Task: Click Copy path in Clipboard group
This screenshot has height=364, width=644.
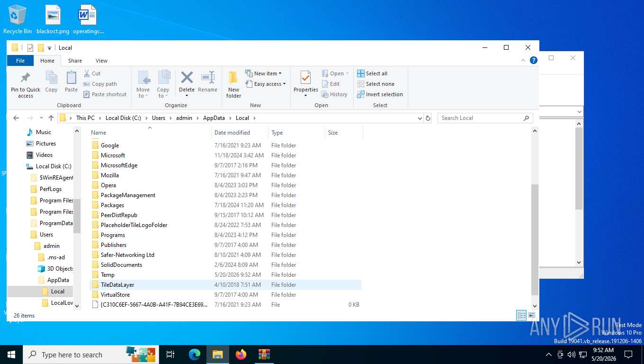Action: pyautogui.click(x=100, y=84)
